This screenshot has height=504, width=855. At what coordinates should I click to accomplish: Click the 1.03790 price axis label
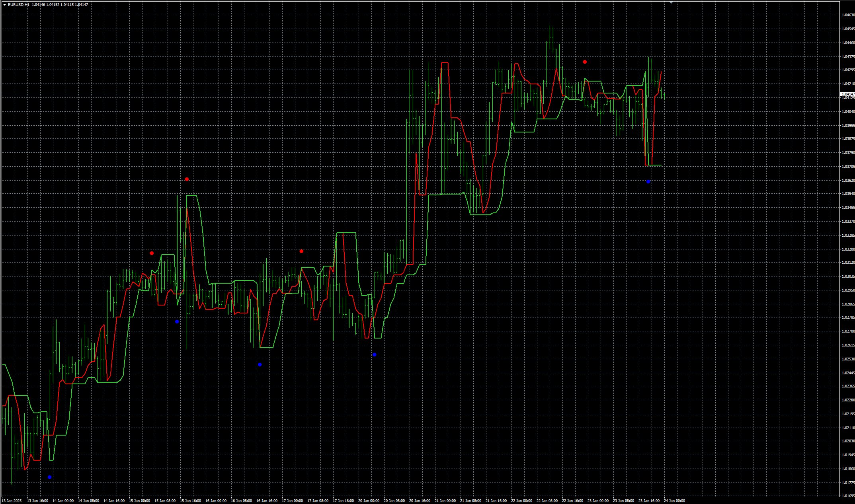coord(848,153)
